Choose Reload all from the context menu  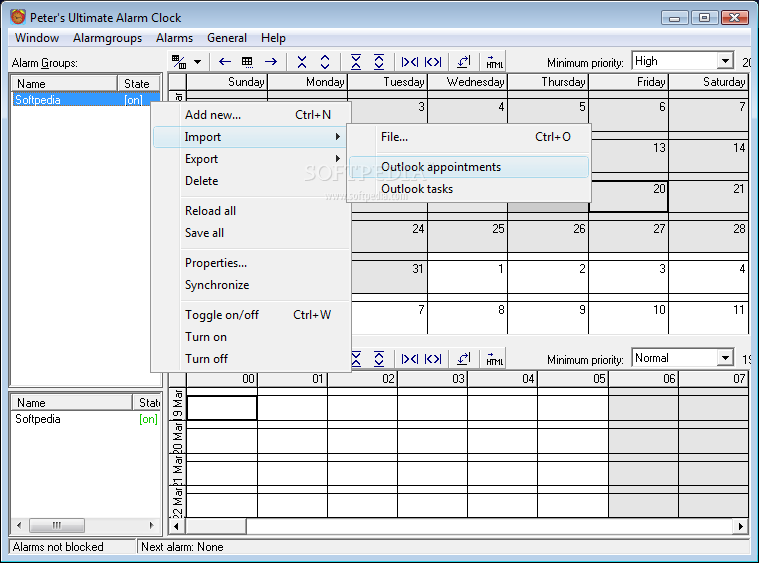(x=252, y=211)
